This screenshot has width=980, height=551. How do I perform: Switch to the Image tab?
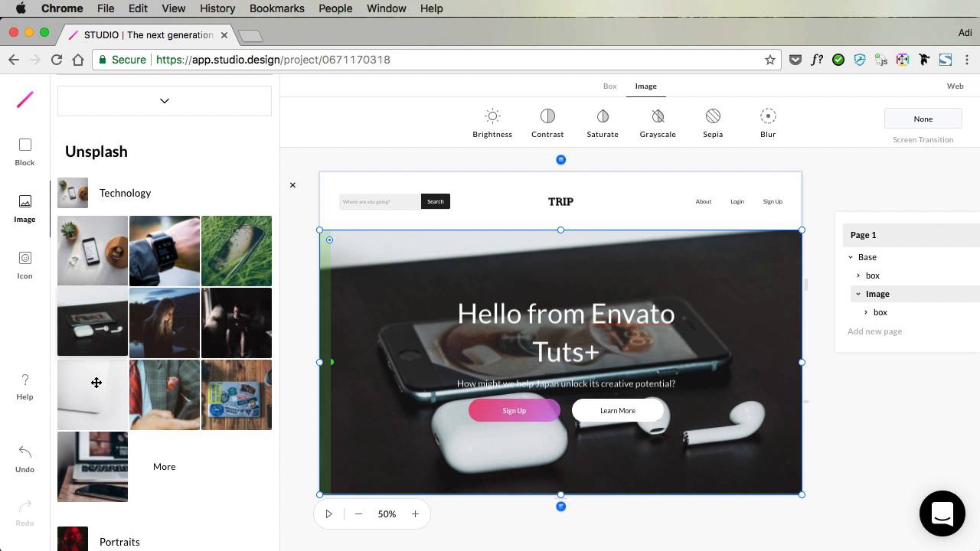click(x=646, y=86)
